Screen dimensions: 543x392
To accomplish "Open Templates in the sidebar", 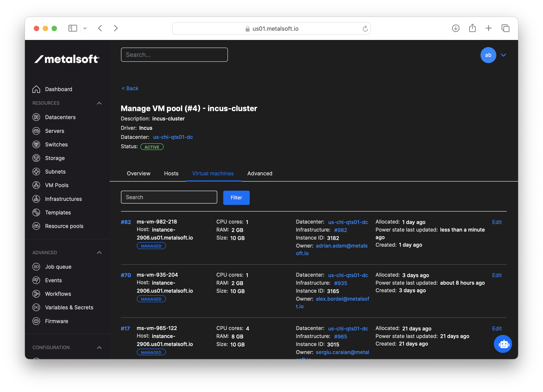I will point(58,212).
